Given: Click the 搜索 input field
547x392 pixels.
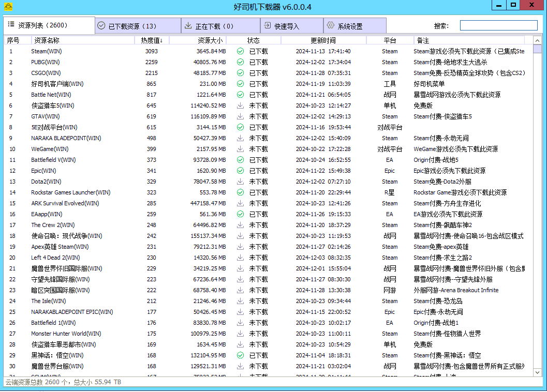Looking at the screenshot, I should (499, 25).
